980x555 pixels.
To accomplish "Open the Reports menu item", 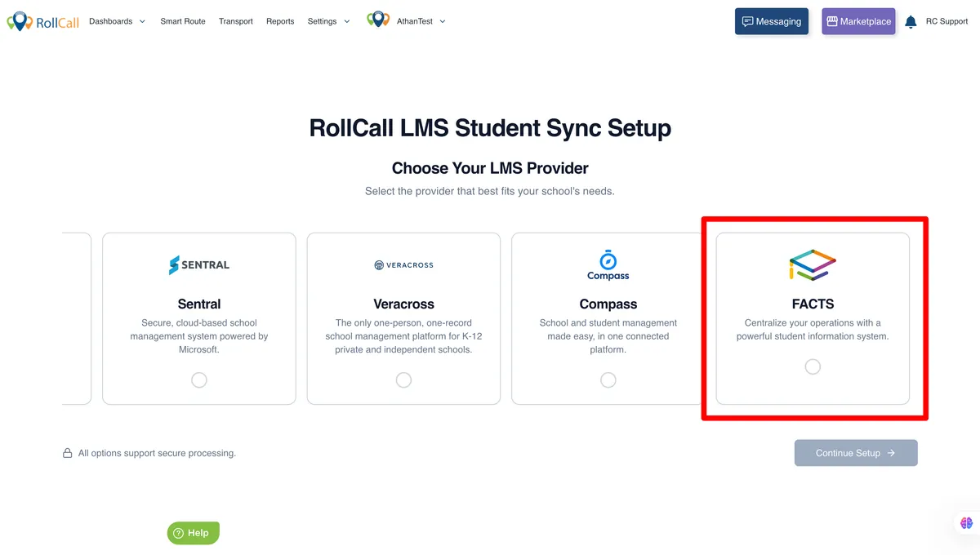I will 280,21.
